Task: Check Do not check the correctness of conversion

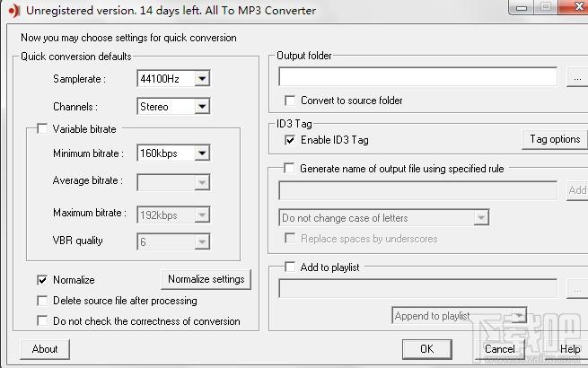Action: (x=42, y=320)
